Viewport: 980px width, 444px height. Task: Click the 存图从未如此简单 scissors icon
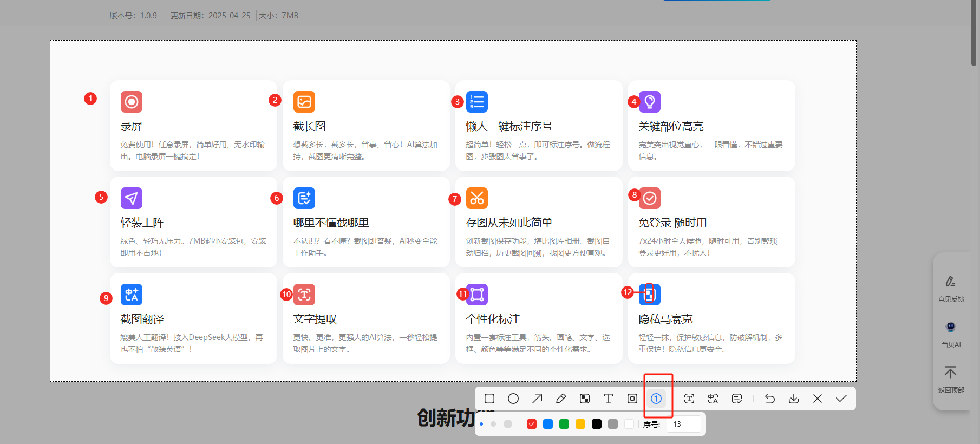[x=477, y=198]
